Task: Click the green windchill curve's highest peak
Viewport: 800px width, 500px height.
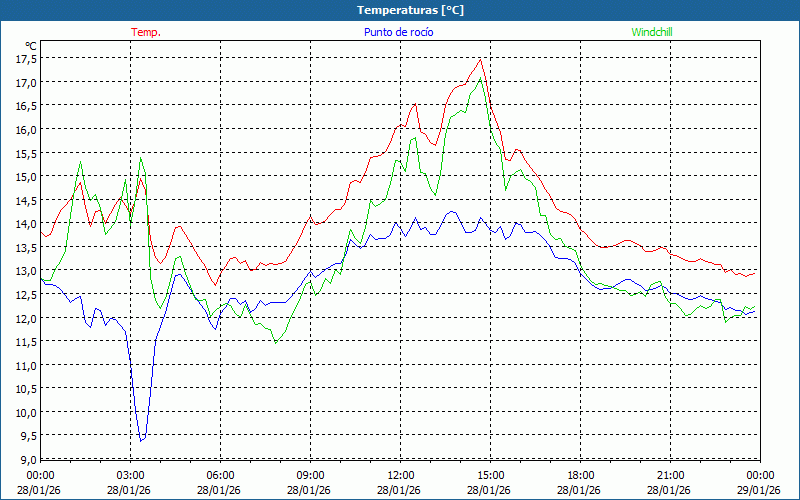Action: pos(482,78)
